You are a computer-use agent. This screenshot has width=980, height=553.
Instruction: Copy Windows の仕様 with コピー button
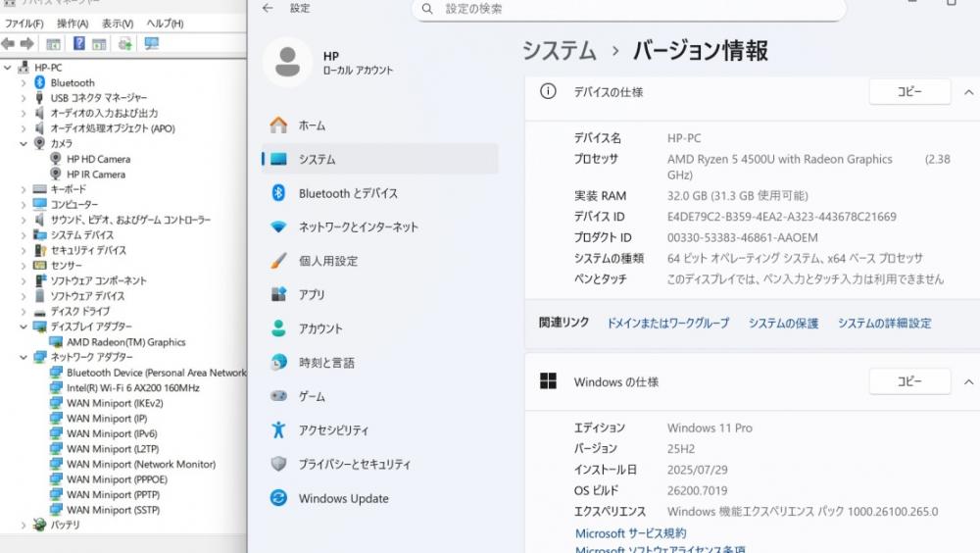(909, 381)
